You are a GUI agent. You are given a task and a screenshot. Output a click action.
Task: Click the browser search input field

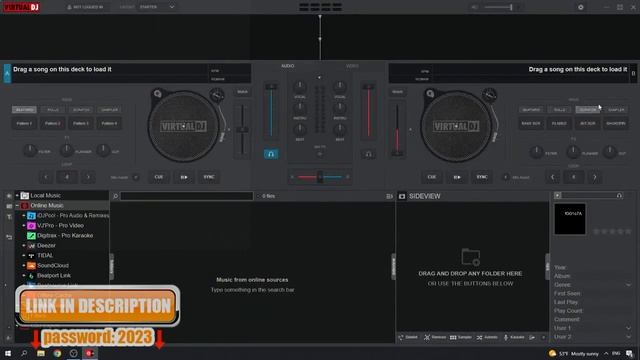(x=187, y=196)
